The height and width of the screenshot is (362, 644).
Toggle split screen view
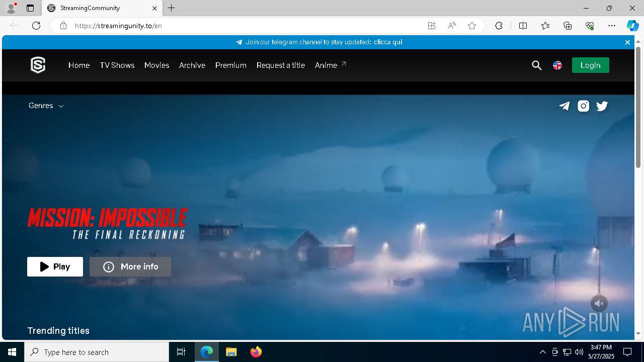(523, 26)
